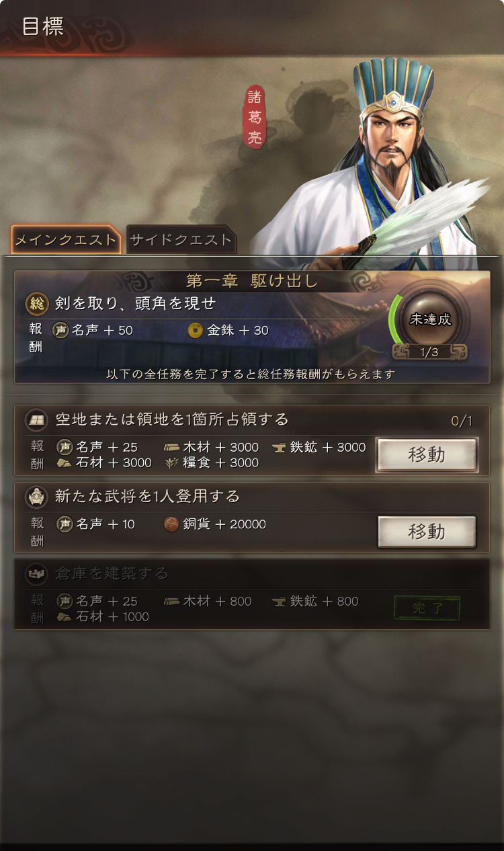
Task: Click the 石材 +3000 stone icon
Action: point(64,462)
